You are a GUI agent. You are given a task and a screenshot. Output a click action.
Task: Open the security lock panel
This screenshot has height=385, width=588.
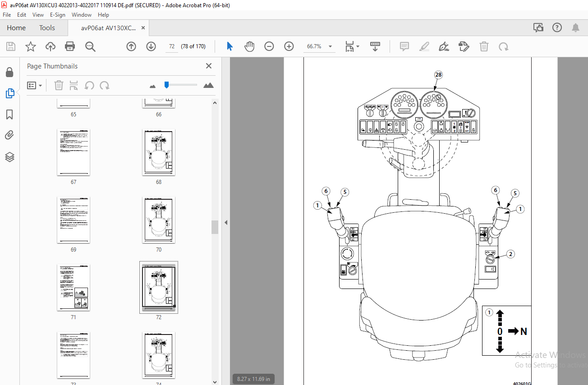click(x=9, y=73)
